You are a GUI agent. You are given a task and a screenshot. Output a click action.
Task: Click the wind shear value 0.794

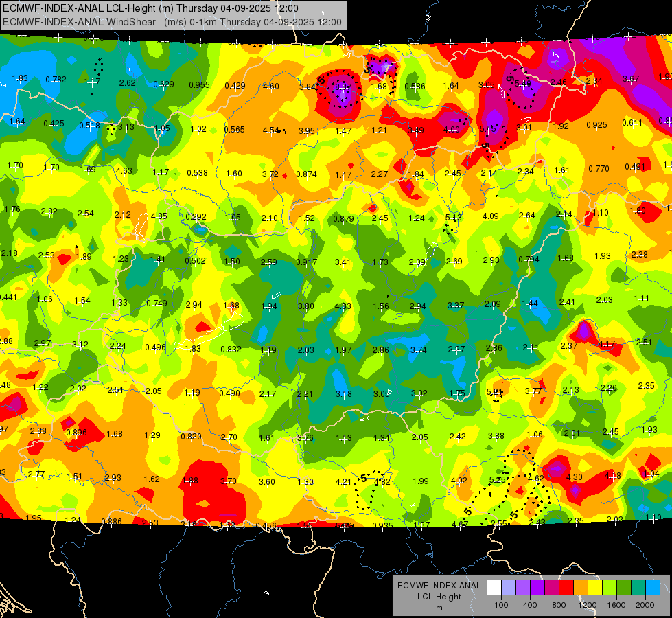[529, 260]
